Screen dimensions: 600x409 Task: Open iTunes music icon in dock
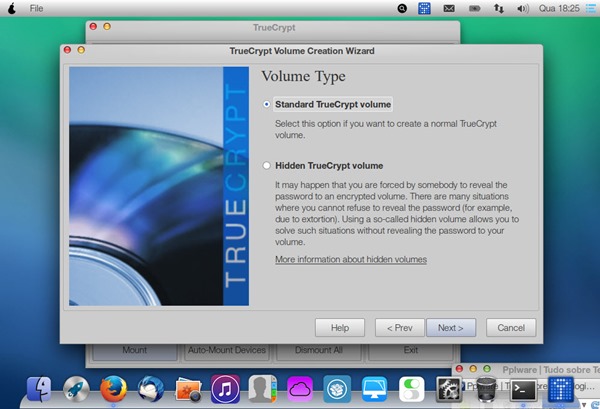click(225, 389)
